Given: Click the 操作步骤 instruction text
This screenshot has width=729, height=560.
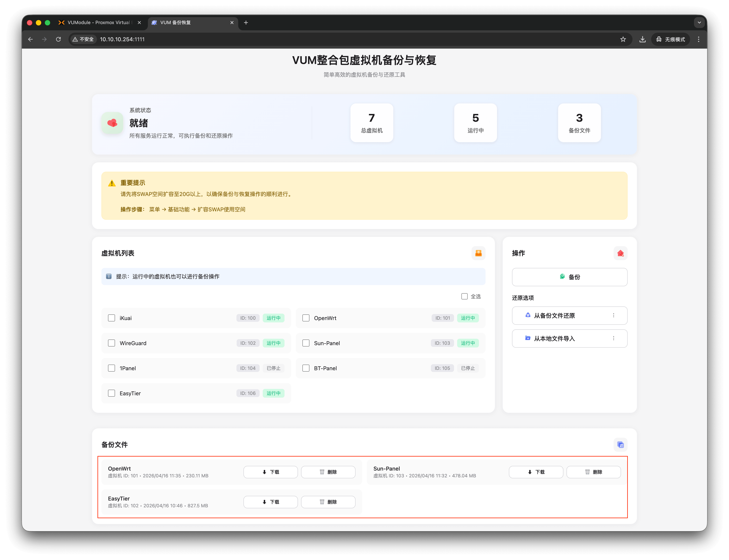Looking at the screenshot, I should (x=183, y=209).
